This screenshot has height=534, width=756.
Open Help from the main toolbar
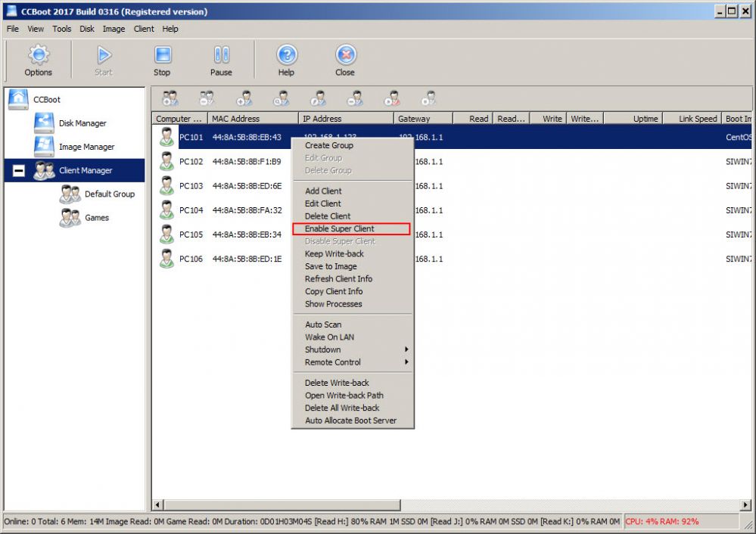point(286,61)
